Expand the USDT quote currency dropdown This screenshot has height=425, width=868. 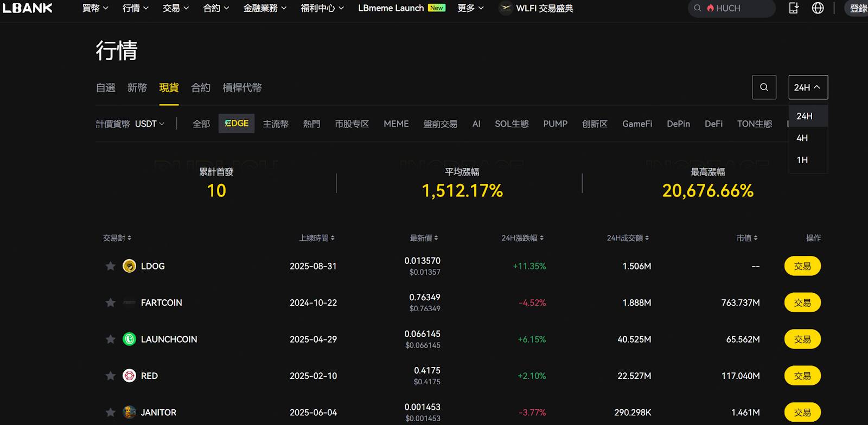150,124
